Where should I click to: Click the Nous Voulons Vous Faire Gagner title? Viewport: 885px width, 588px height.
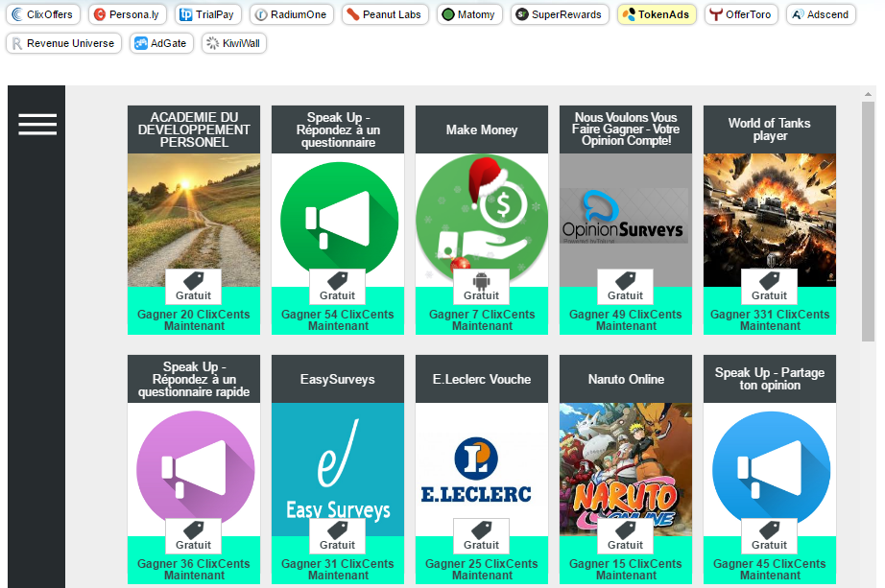pos(626,129)
